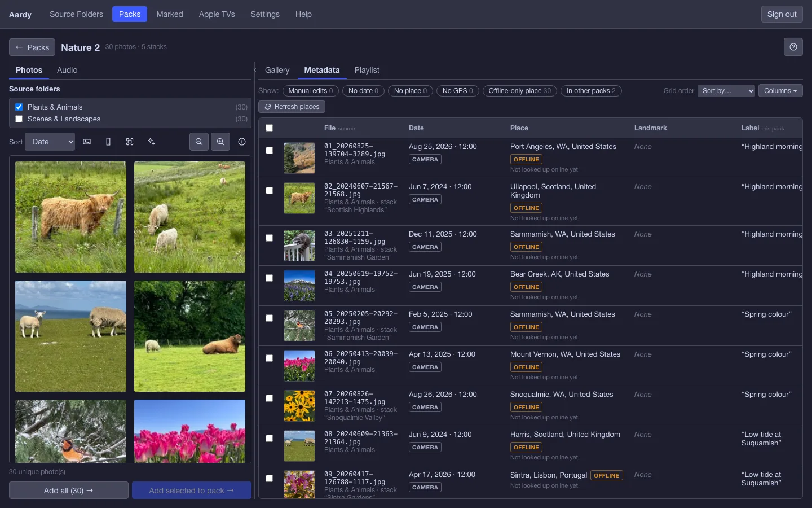This screenshot has height=508, width=812.
Task: Click the Refresh places button
Action: coord(292,107)
